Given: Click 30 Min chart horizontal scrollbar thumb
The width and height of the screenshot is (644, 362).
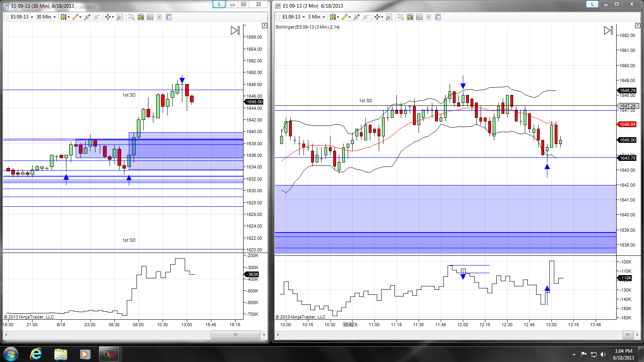Looking at the screenshot, I should tap(235, 335).
